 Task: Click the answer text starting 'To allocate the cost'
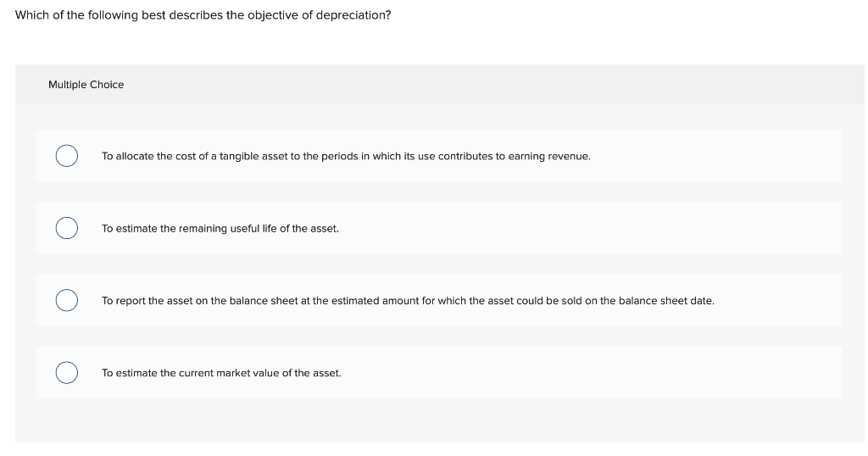pyautogui.click(x=346, y=156)
